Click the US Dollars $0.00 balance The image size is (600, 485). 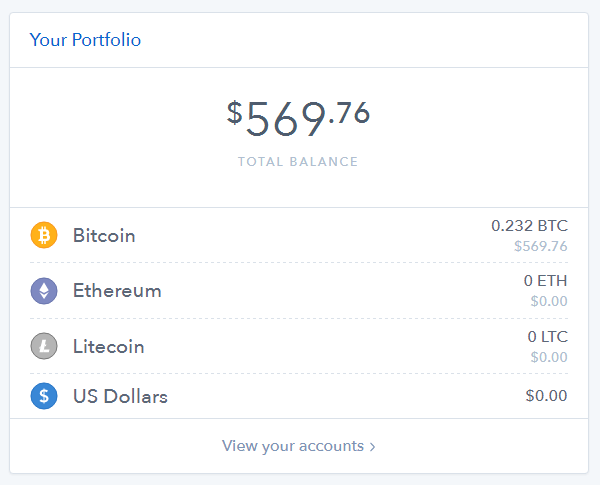[546, 395]
